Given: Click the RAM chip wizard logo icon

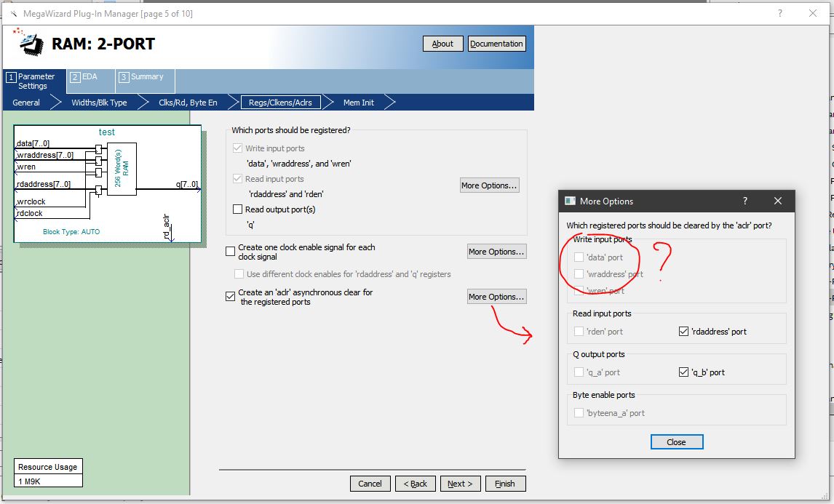Looking at the screenshot, I should [x=28, y=42].
